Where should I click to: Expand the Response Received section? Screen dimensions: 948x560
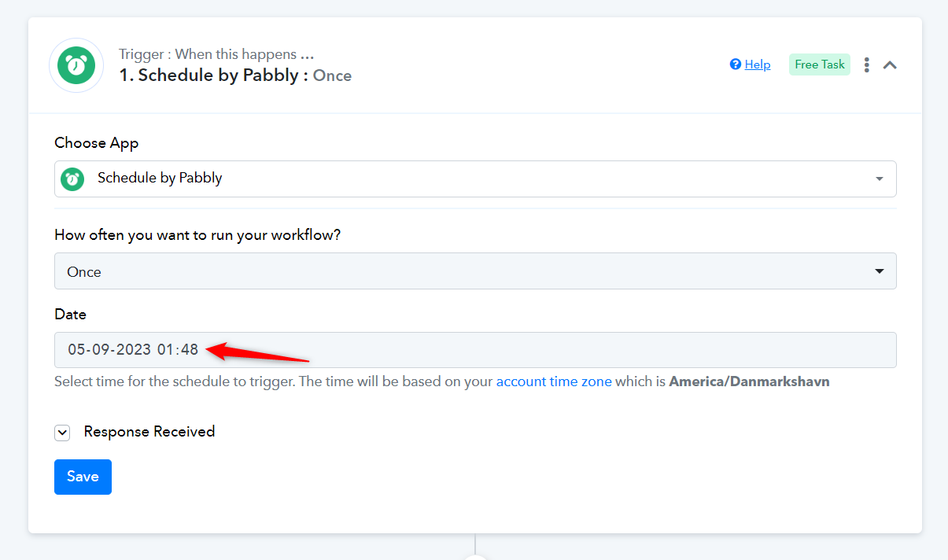point(62,433)
